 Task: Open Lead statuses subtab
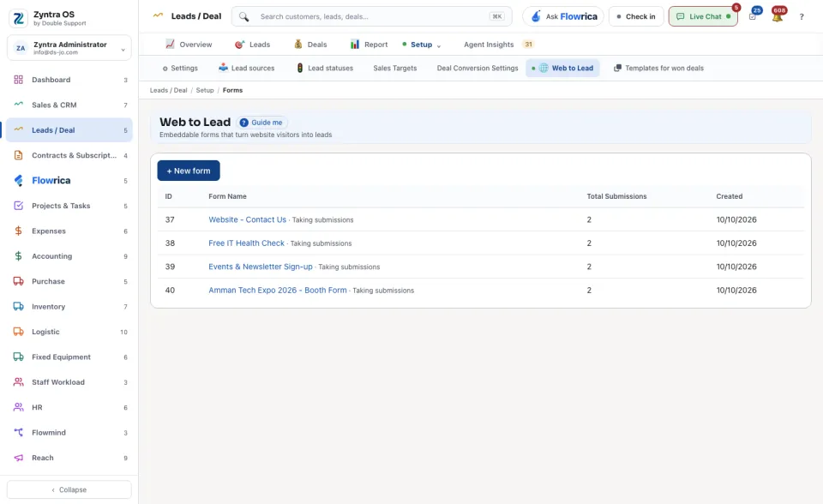[325, 69]
